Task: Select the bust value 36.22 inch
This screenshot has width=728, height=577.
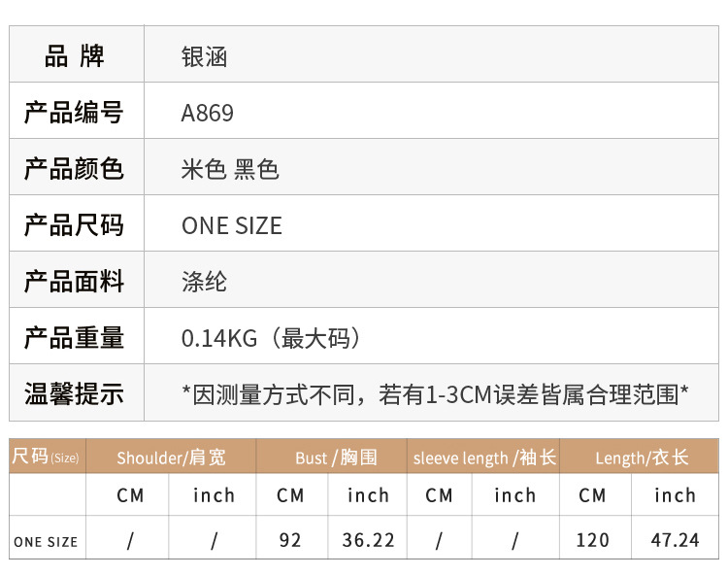Action: click(x=369, y=541)
